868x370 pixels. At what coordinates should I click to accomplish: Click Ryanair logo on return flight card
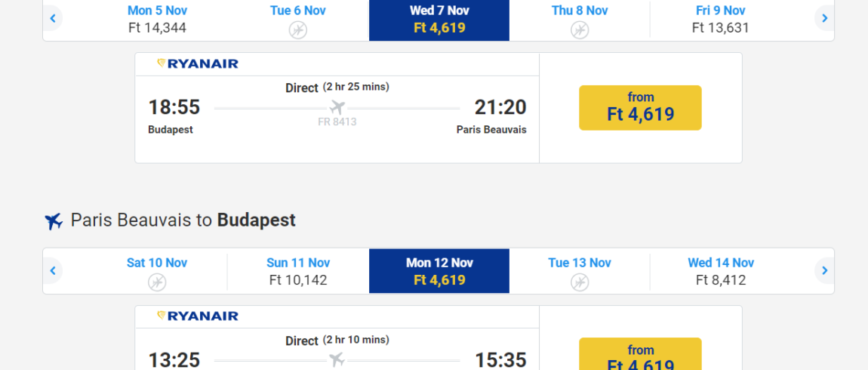[198, 316]
